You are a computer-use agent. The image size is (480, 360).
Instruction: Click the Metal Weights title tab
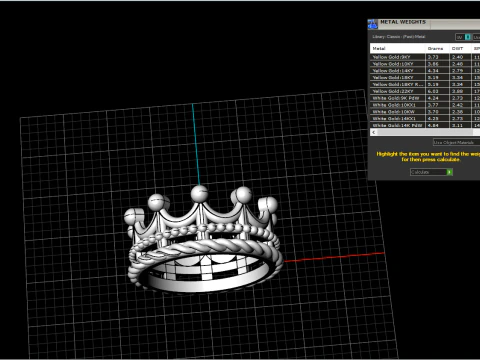point(403,22)
